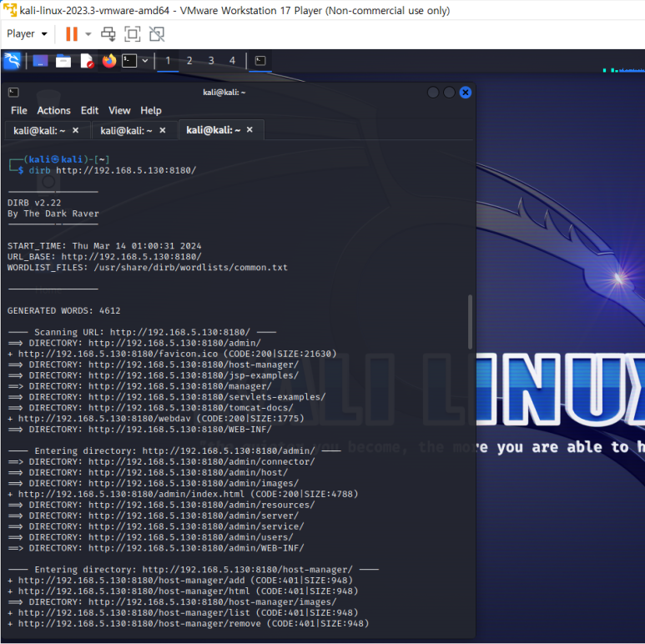645x644 pixels.
Task: Open the power options dropdown arrow
Action: (x=88, y=33)
